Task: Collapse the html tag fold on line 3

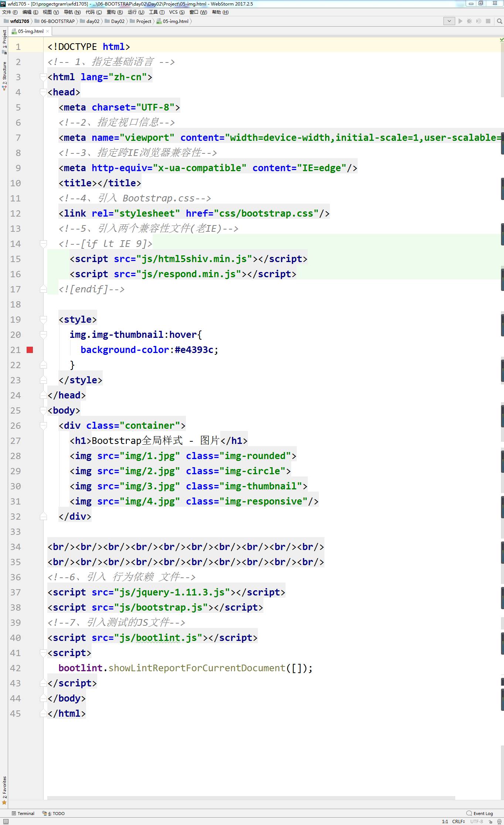Action: (x=43, y=77)
